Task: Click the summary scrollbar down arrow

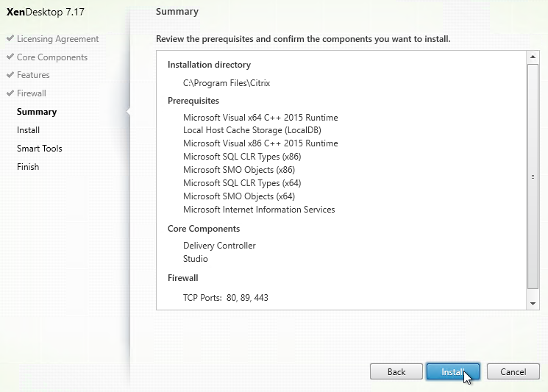Action: (x=533, y=303)
